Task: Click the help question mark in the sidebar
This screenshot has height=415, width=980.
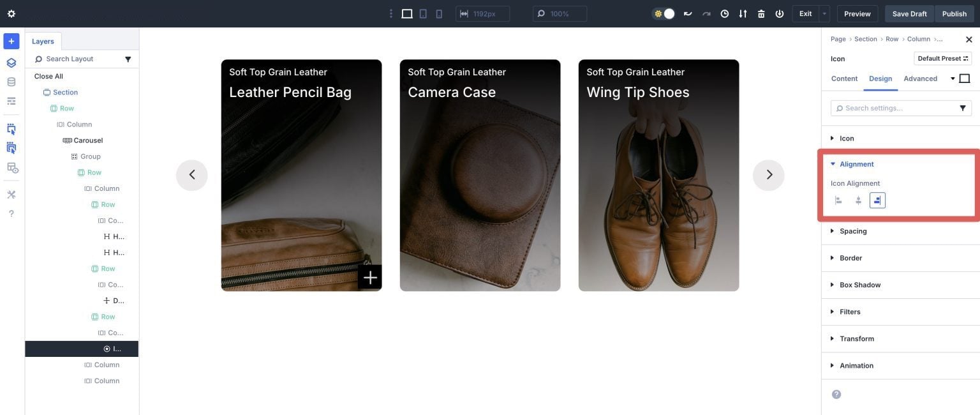Action: (x=10, y=213)
